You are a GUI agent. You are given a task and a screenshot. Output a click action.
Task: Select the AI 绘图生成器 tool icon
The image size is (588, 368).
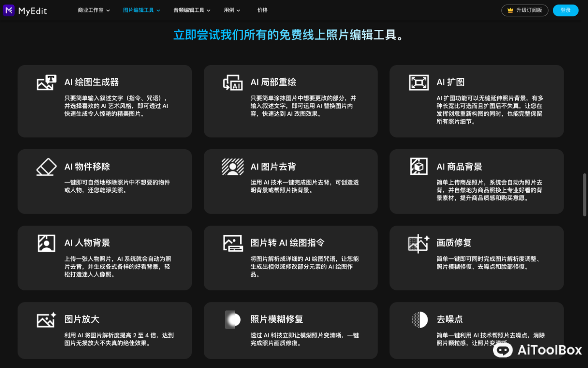[x=46, y=82]
